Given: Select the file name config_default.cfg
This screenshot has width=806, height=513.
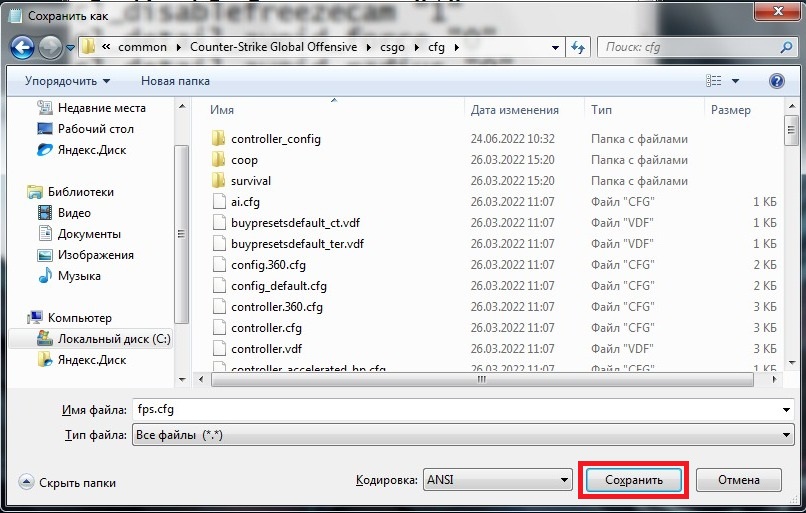Looking at the screenshot, I should (x=279, y=286).
